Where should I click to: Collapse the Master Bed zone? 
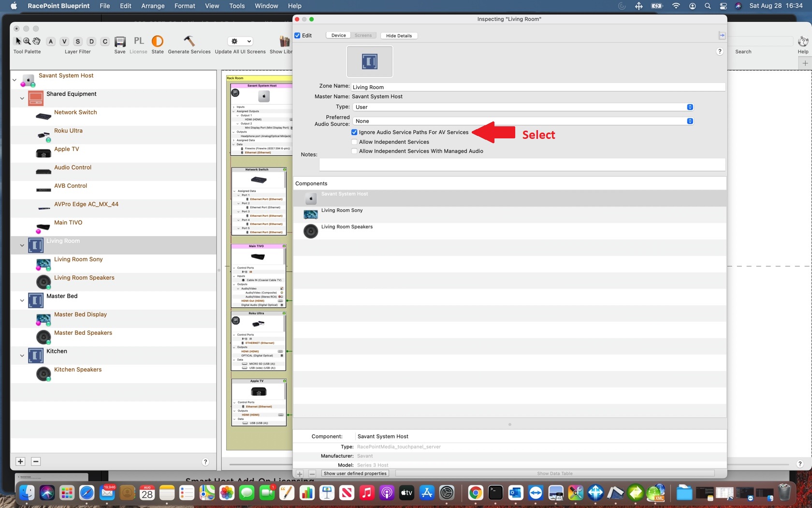coord(22,300)
